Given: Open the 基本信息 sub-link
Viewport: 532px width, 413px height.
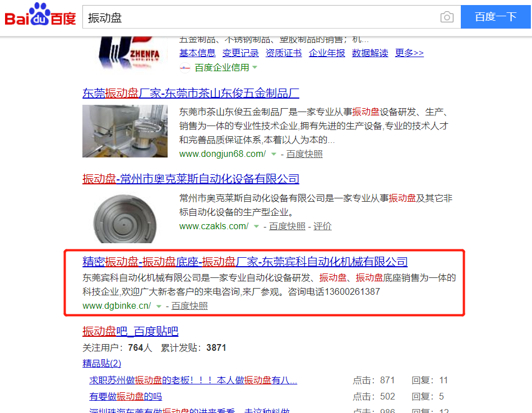Looking at the screenshot, I should point(197,53).
